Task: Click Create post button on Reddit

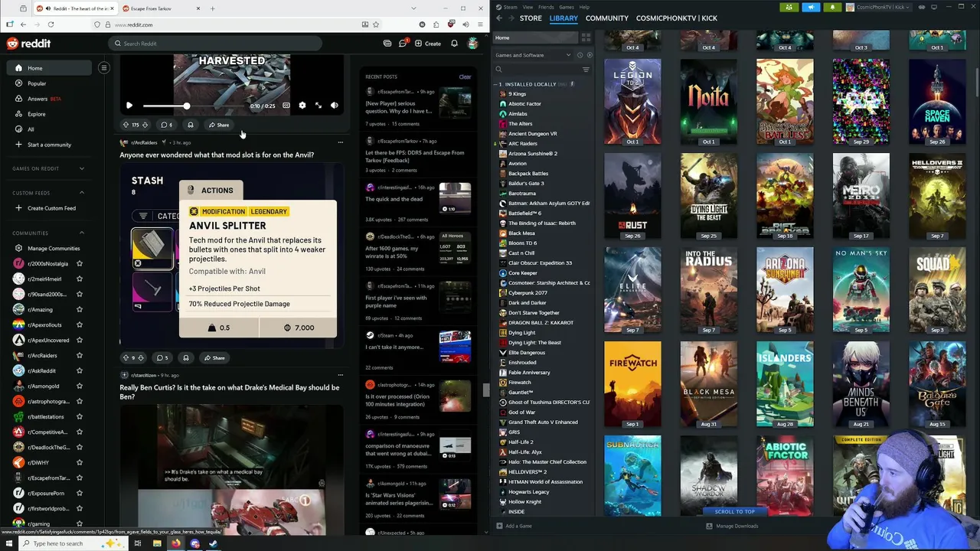Action: (428, 44)
